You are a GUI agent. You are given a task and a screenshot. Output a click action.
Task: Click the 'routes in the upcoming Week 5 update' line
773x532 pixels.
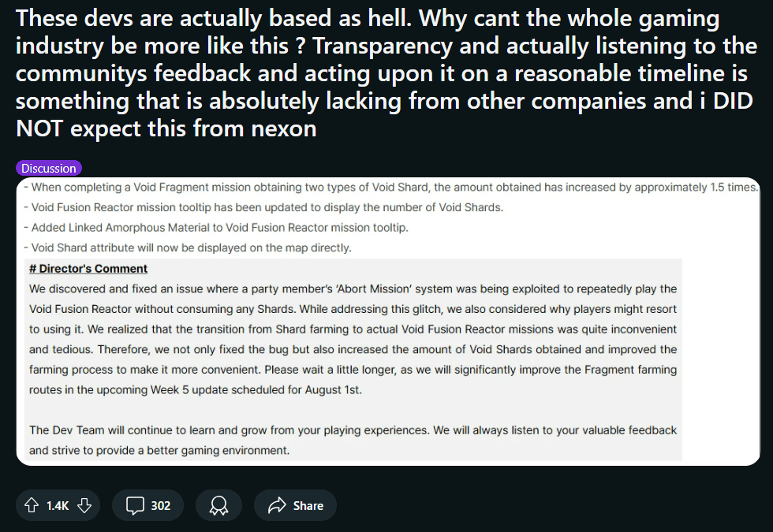click(x=196, y=389)
